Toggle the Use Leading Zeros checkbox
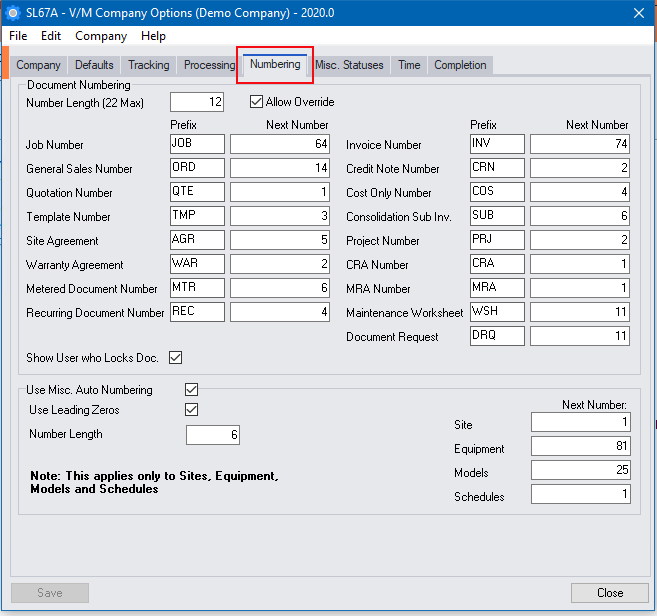The width and height of the screenshot is (657, 616). click(192, 409)
